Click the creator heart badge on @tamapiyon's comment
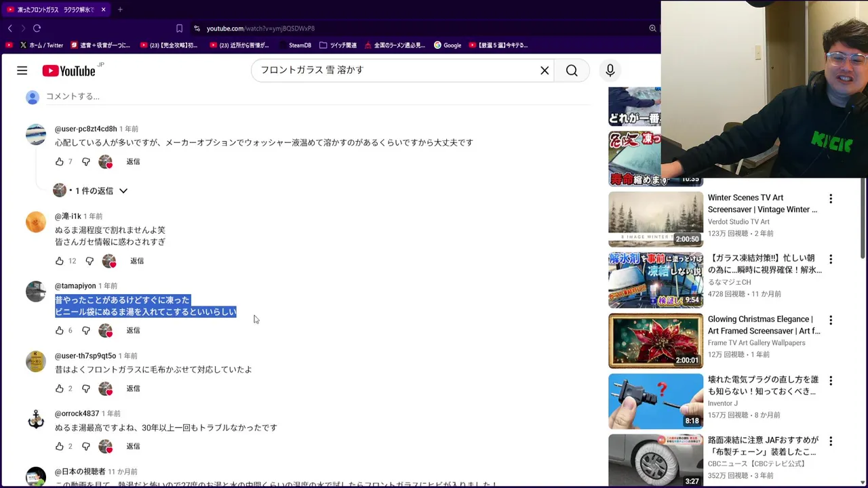868x488 pixels. (106, 331)
